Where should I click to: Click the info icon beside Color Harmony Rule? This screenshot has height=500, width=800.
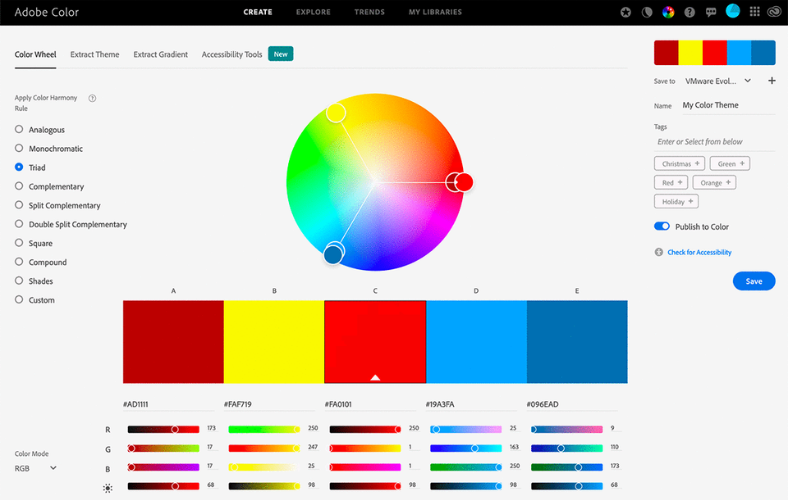coord(92,98)
